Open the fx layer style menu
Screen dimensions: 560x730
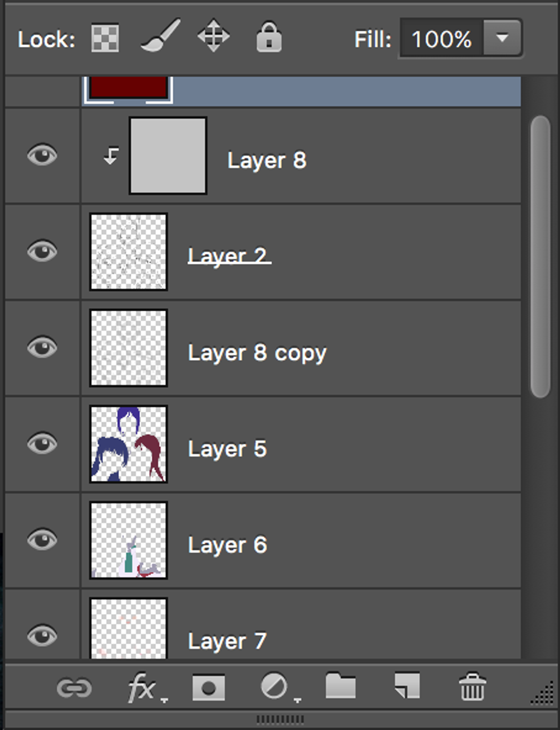point(142,688)
